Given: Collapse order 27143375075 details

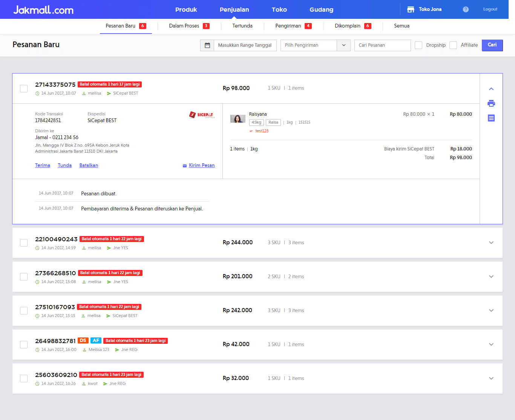Looking at the screenshot, I should point(491,89).
